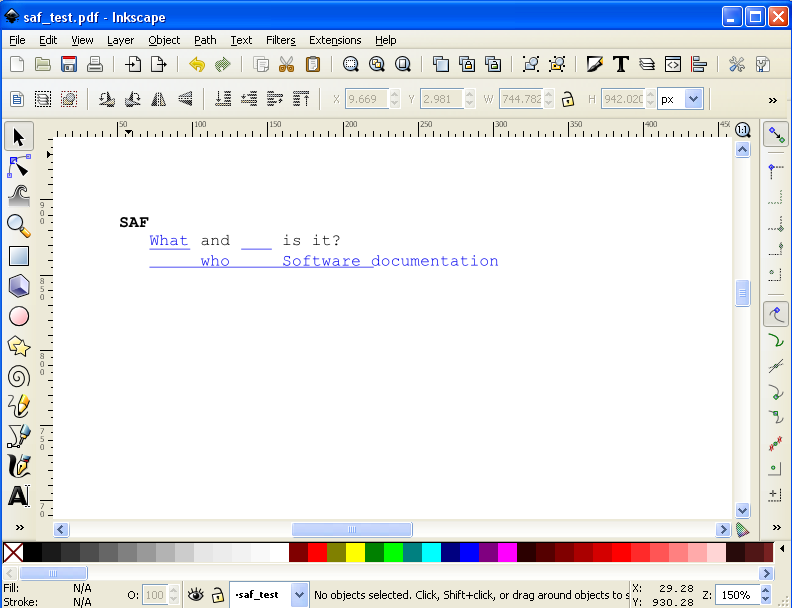
Task: Open the saf_test layer dropdown
Action: point(299,595)
